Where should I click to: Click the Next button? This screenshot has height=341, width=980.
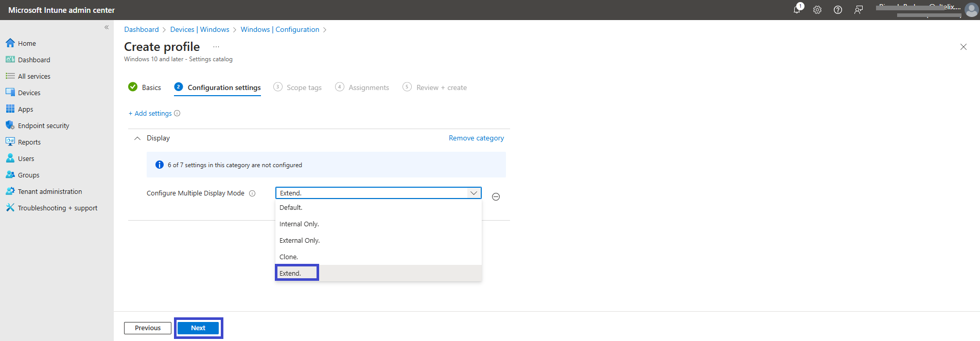[x=198, y=328]
